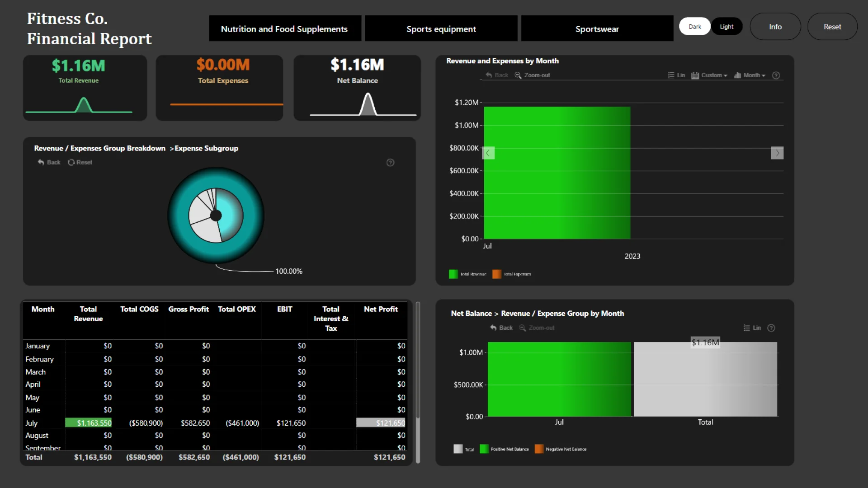Switch to Dark theme
Image resolution: width=868 pixels, height=488 pixels.
(x=695, y=27)
